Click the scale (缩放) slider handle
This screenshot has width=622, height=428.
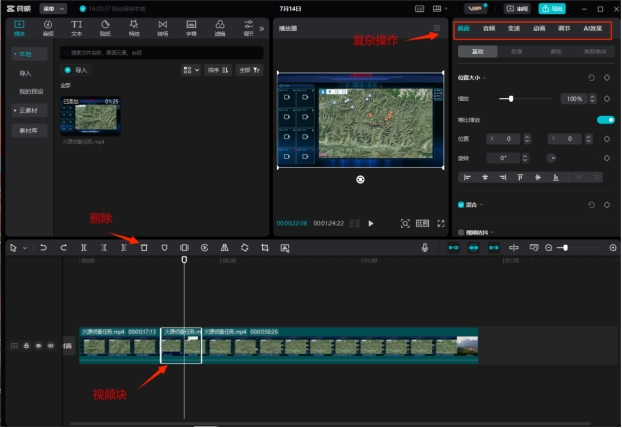512,99
